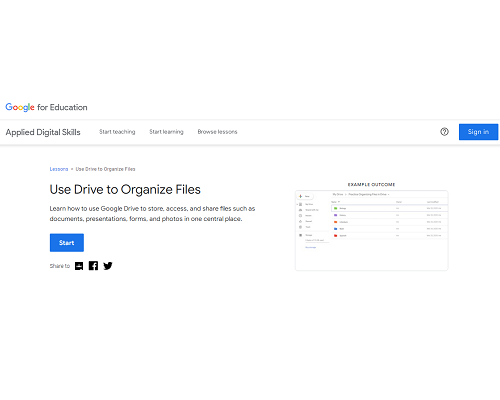Click the blue Sign in button

point(478,132)
